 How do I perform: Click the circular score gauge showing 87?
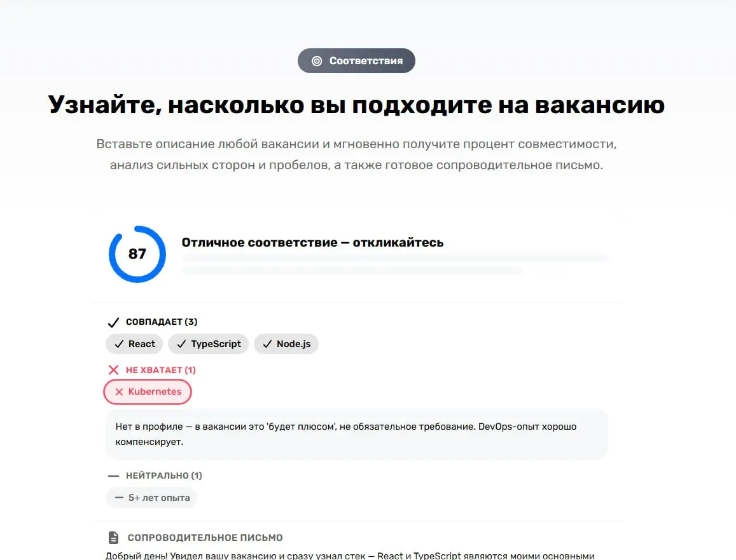tap(137, 254)
